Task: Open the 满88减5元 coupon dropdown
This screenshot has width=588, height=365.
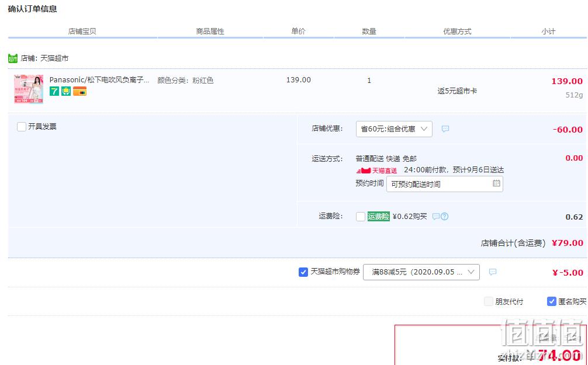Action: coord(421,272)
